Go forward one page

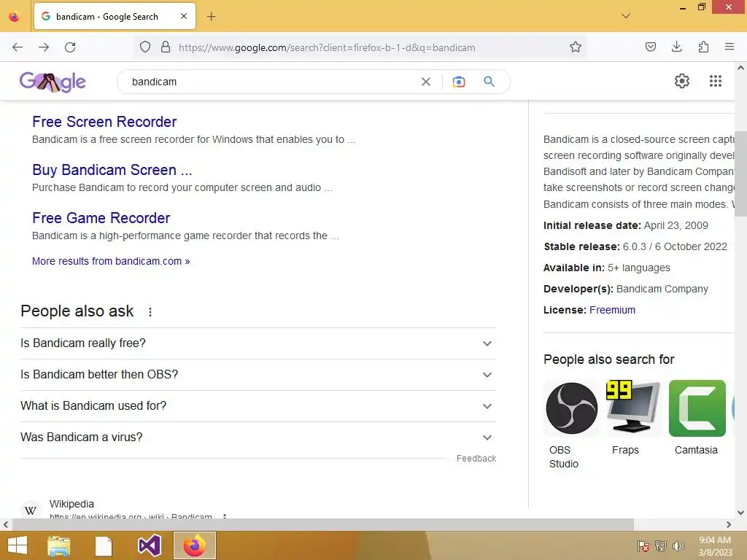(x=44, y=47)
